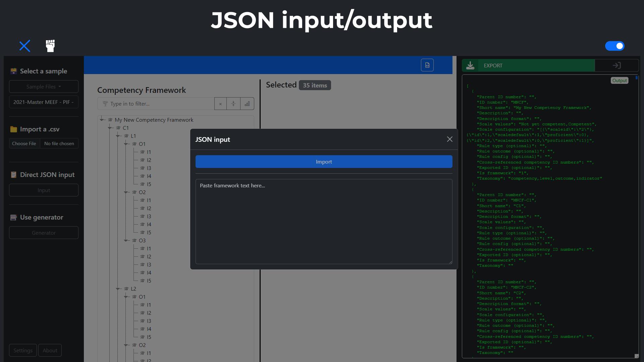The width and height of the screenshot is (644, 362).
Task: Open the About page
Action: [x=50, y=350]
